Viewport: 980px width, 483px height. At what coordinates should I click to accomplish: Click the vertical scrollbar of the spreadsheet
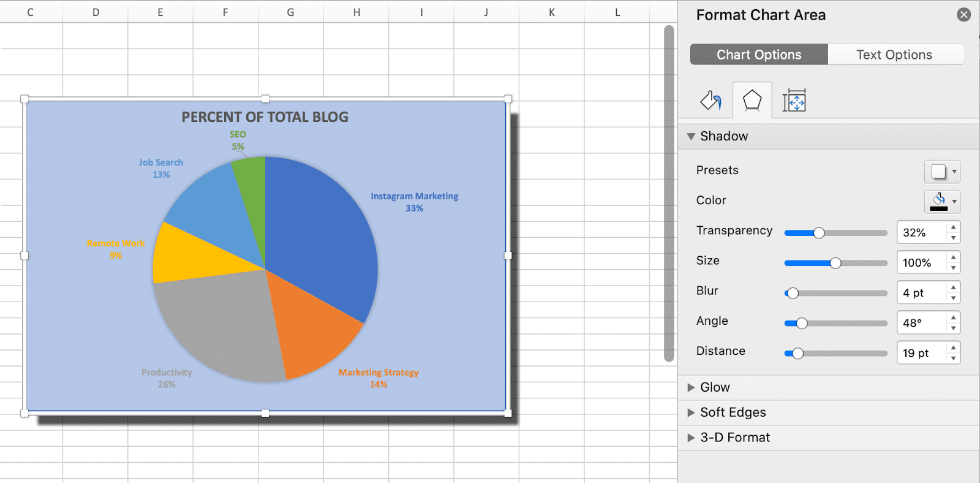[669, 194]
